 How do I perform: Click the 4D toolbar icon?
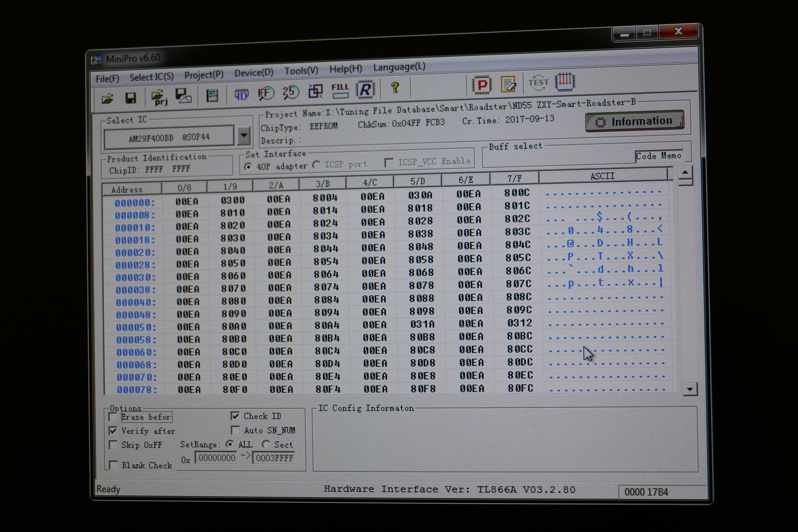click(x=241, y=95)
